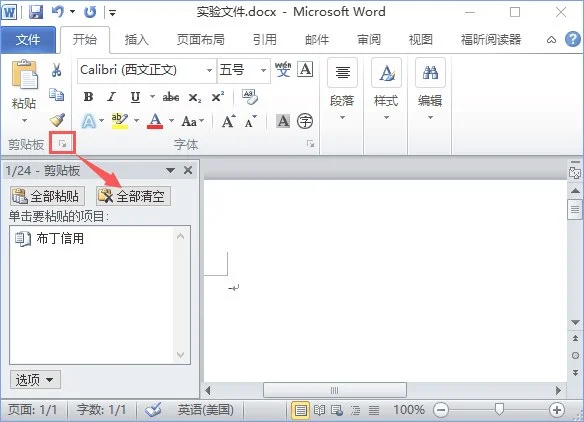Image resolution: width=584 pixels, height=422 pixels.
Task: Expand the 选项 options dropdown
Action: [x=35, y=380]
